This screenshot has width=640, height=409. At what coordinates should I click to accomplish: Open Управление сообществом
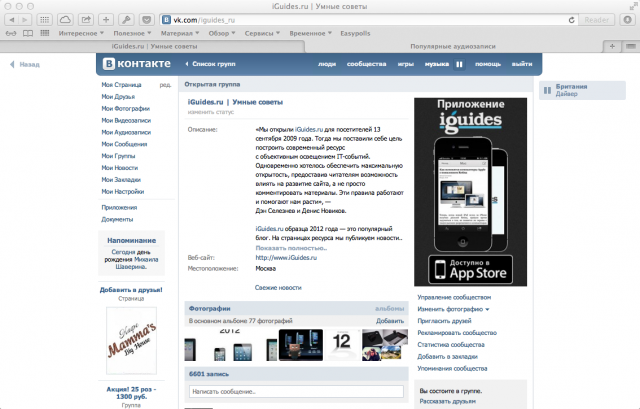click(x=454, y=297)
